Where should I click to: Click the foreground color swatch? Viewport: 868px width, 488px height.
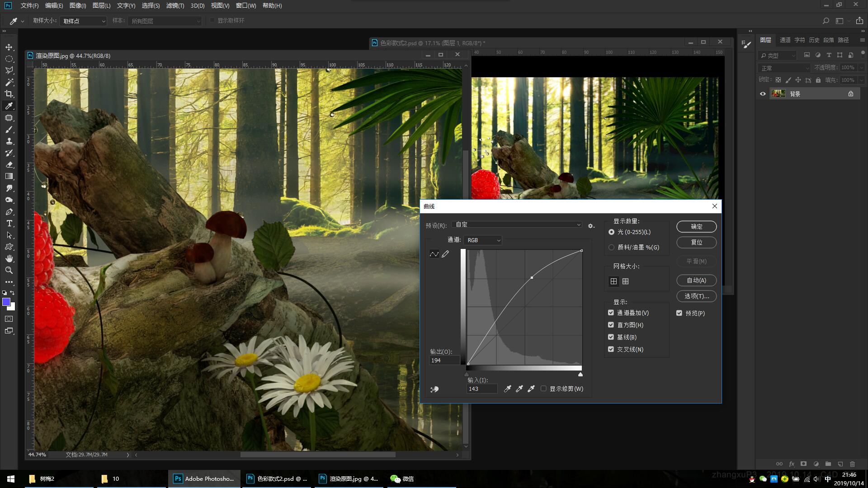point(6,302)
